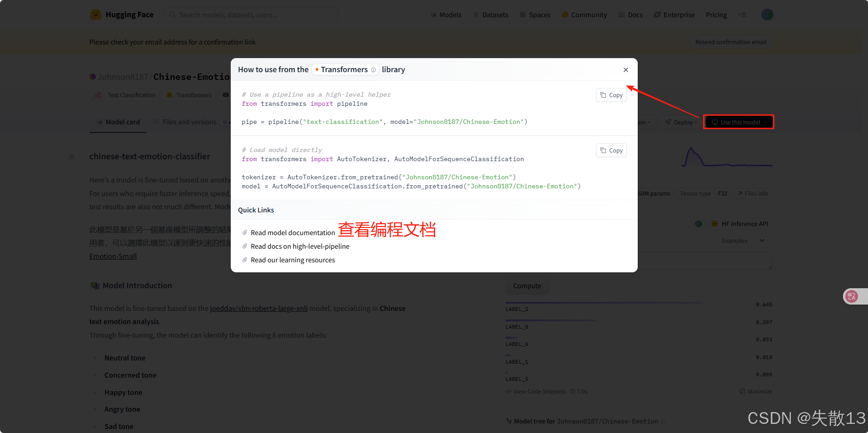Open the user avatar menu
The width and height of the screenshot is (868, 433).
point(767,15)
